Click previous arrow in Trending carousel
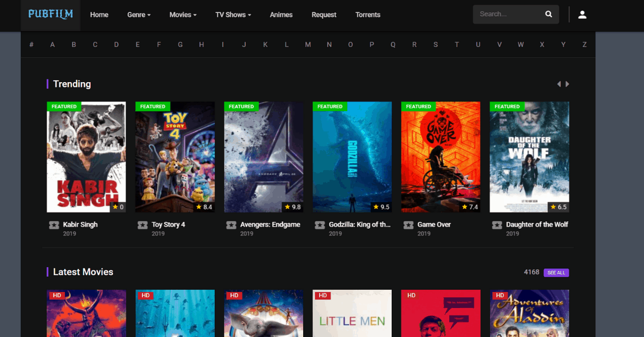 point(559,84)
